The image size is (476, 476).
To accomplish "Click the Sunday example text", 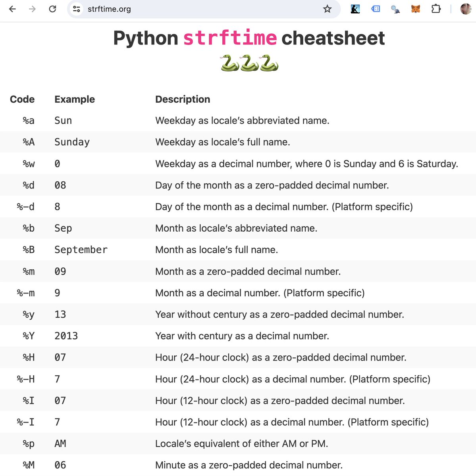I will [x=72, y=142].
